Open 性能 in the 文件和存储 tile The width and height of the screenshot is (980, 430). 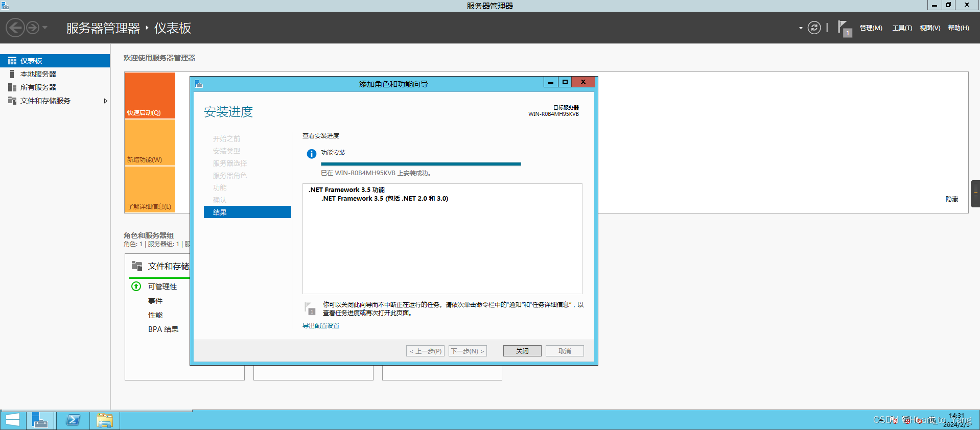[x=155, y=315]
